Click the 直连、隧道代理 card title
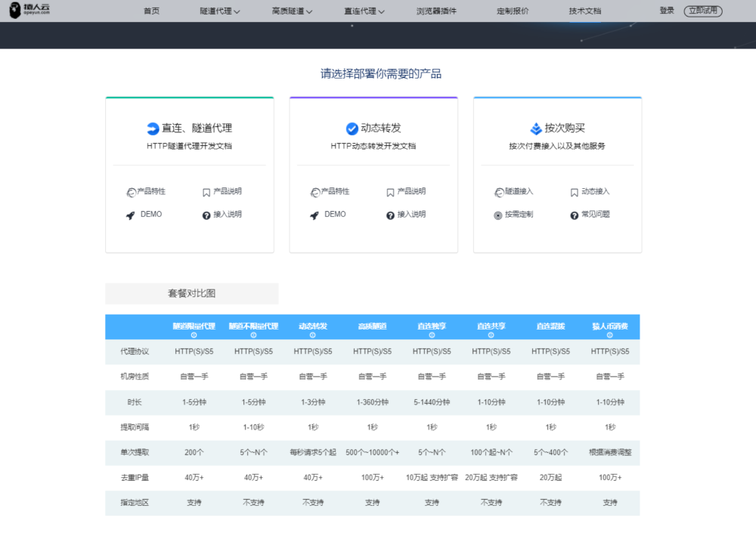Screen dimensions: 756x533 197,128
